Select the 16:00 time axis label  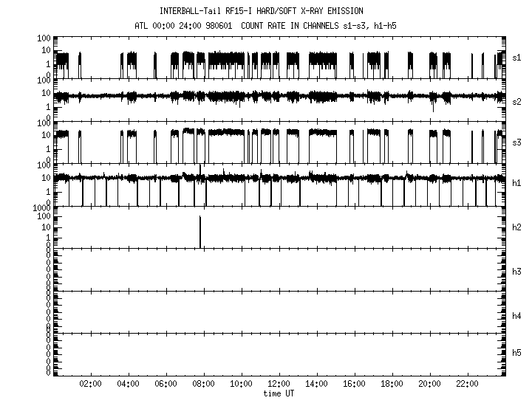coord(354,385)
